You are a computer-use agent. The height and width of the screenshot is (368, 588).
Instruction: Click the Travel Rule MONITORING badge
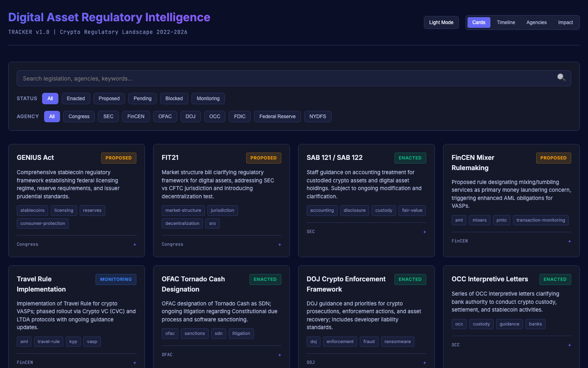pos(116,279)
